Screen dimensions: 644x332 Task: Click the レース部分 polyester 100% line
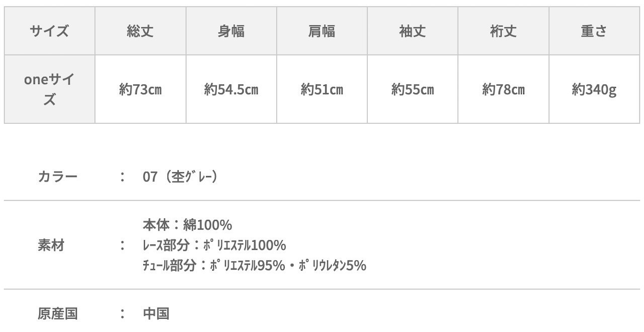coord(214,245)
